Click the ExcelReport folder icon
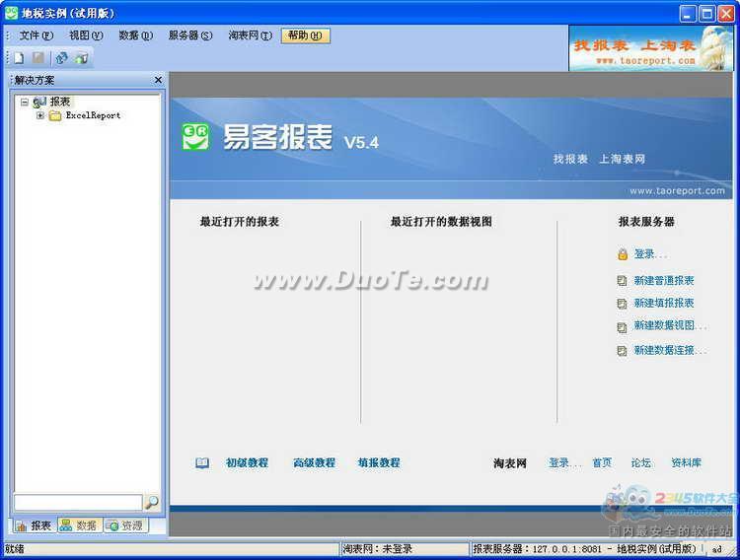The image size is (740, 560). click(55, 115)
